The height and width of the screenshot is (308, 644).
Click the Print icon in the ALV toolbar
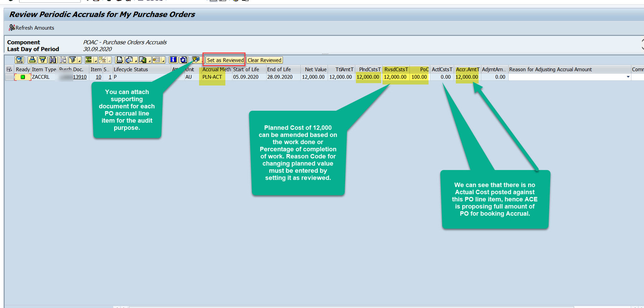click(x=119, y=60)
